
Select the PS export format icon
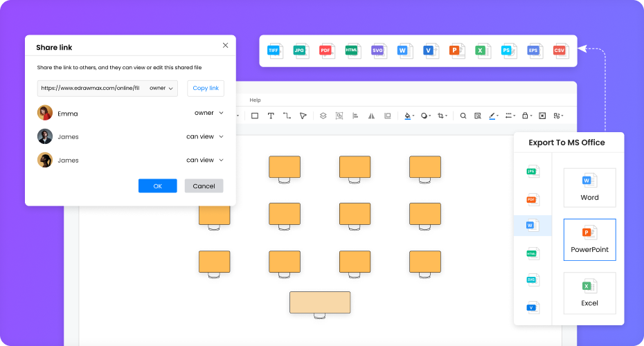tap(508, 51)
